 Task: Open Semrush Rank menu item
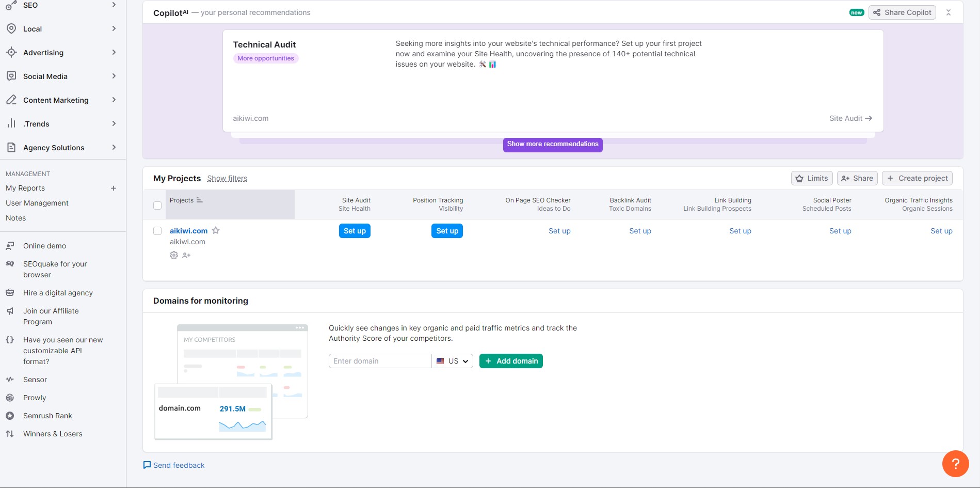(x=47, y=416)
